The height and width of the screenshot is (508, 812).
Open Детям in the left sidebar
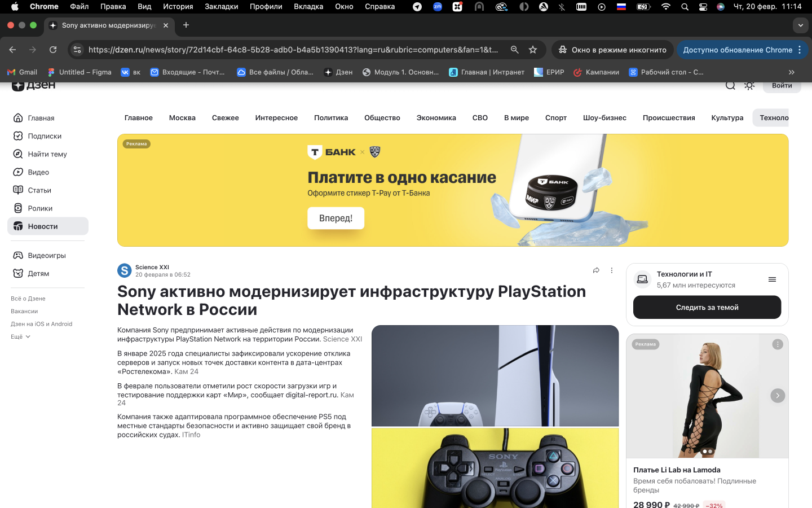[x=48, y=274]
